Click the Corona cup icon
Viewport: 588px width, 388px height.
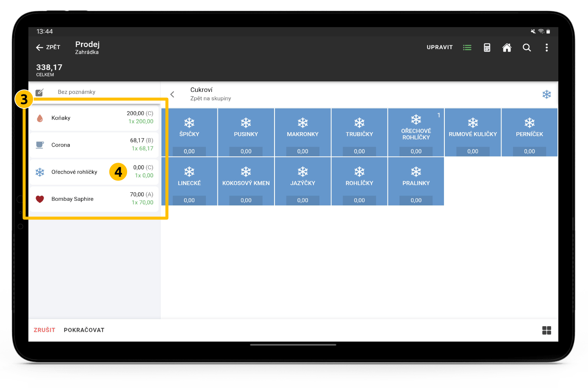(40, 145)
